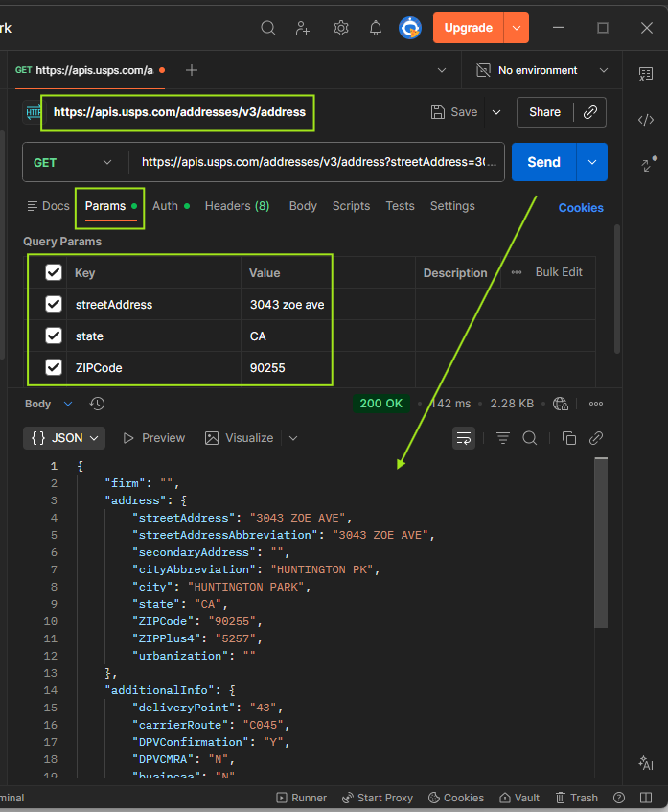Screen dimensions: 668x812
Task: Open the GET method dropdown
Action: 73,163
